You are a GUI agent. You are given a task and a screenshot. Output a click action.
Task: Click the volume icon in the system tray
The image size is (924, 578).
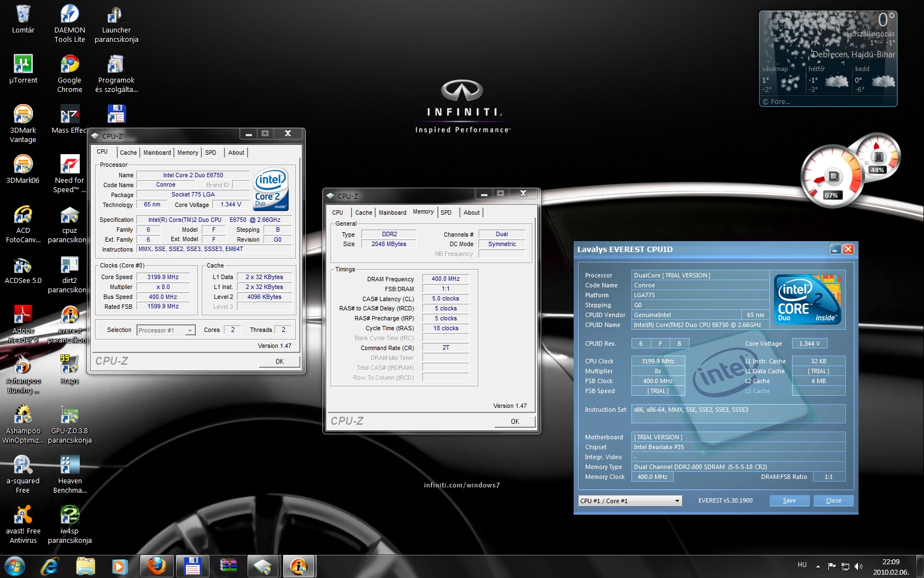click(859, 566)
